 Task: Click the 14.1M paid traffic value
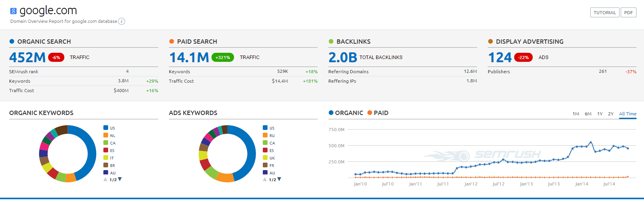tap(189, 57)
